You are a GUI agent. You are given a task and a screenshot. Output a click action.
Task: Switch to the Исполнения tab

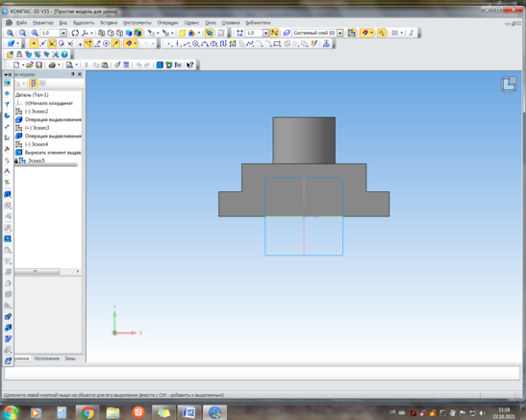(x=47, y=358)
